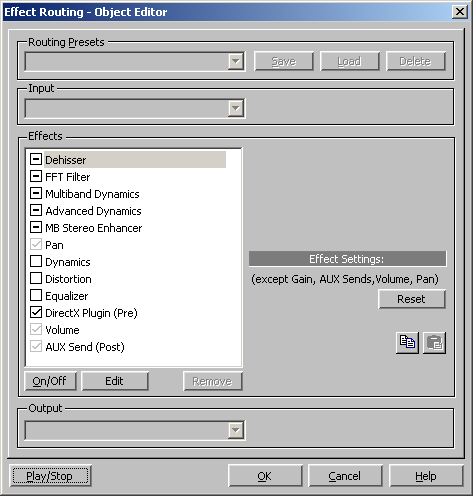Viewport: 473px width, 496px height.
Task: Click the Load preset button
Action: (x=349, y=61)
